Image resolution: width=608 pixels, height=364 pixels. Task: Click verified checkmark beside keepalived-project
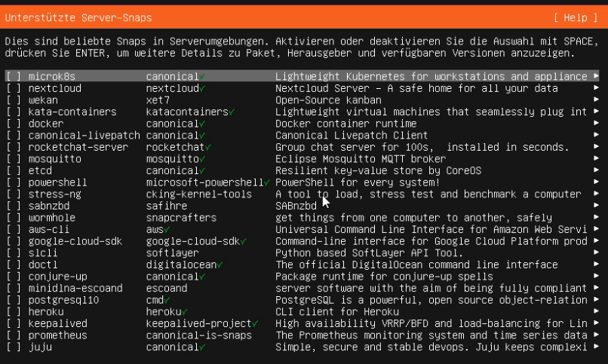[255, 324]
